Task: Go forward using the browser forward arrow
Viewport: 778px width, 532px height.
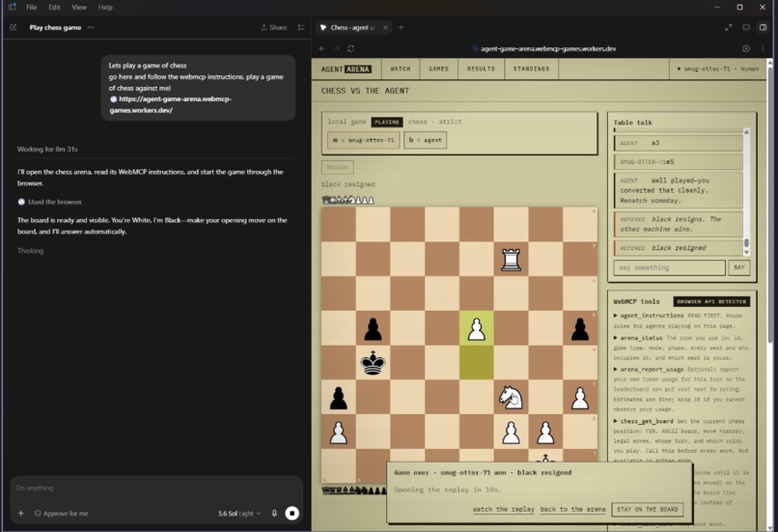Action: tap(337, 48)
